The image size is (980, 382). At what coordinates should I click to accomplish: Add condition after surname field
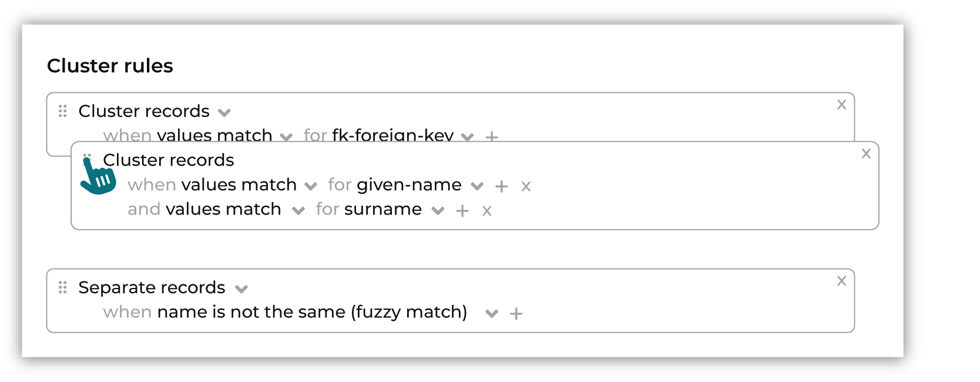pos(462,211)
